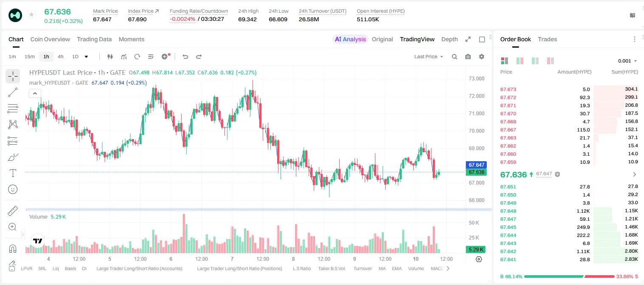Add HYPEUSDT to favorites with star
This screenshot has height=285, width=644.
(x=31, y=15)
